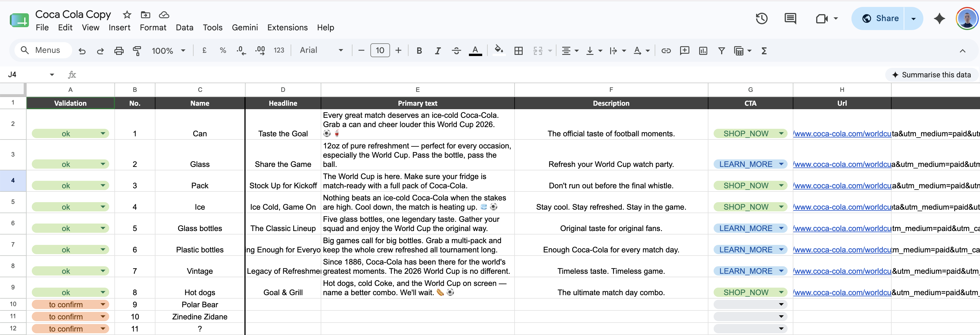Screen dimensions: 980x335
Task: Open the comments panel icon
Action: [790, 18]
